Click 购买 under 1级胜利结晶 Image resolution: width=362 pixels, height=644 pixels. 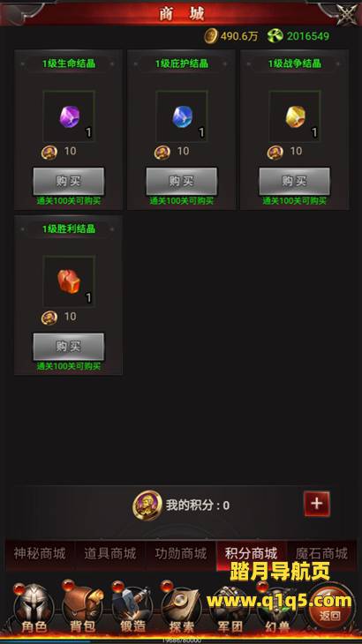pos(69,346)
